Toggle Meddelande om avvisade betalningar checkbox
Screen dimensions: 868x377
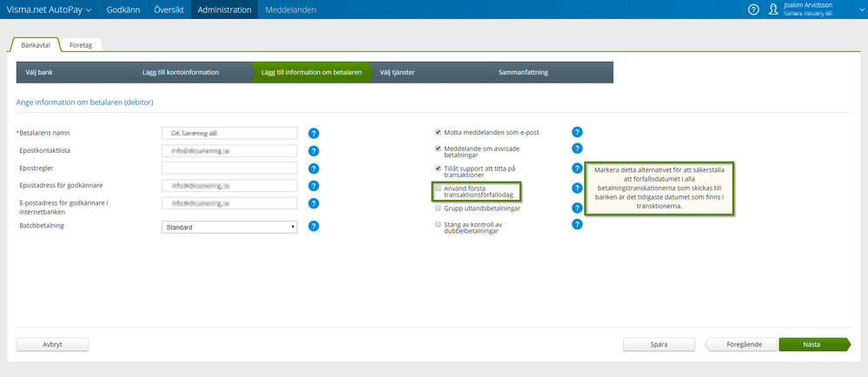[438, 149]
